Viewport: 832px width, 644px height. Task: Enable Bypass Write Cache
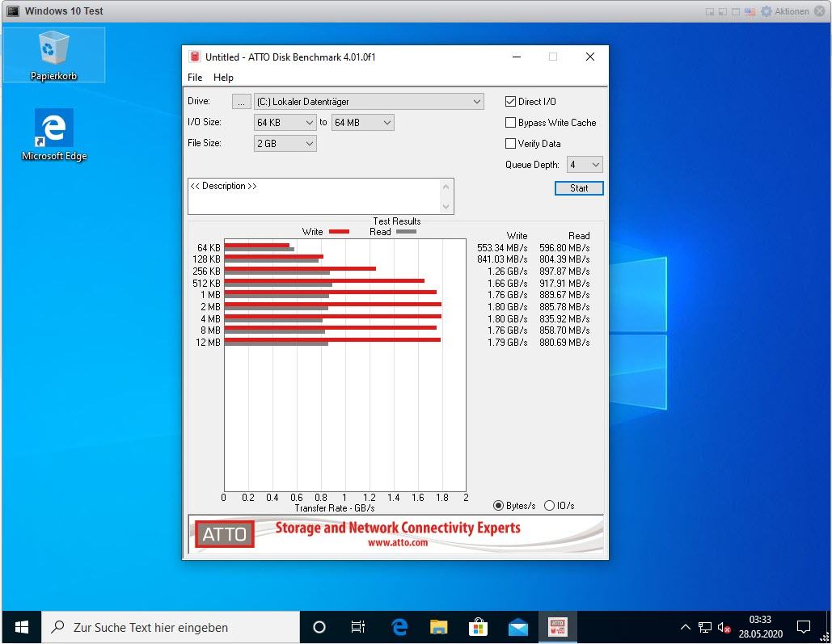tap(510, 123)
